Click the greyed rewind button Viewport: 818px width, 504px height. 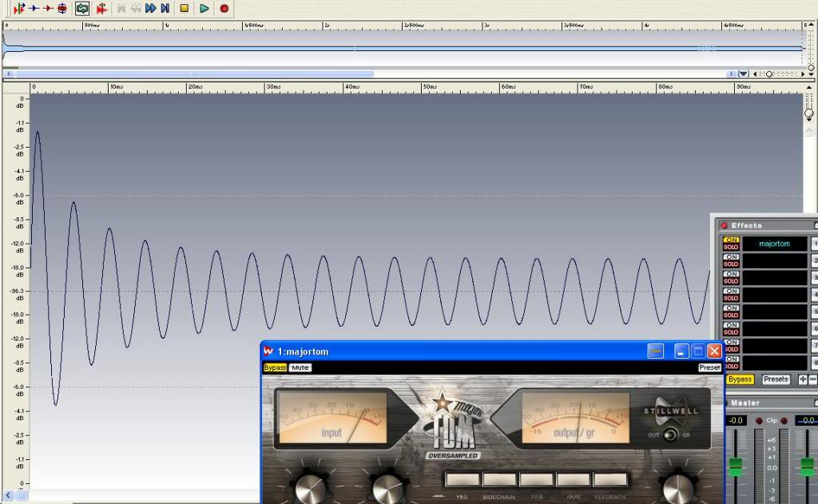pos(136,8)
